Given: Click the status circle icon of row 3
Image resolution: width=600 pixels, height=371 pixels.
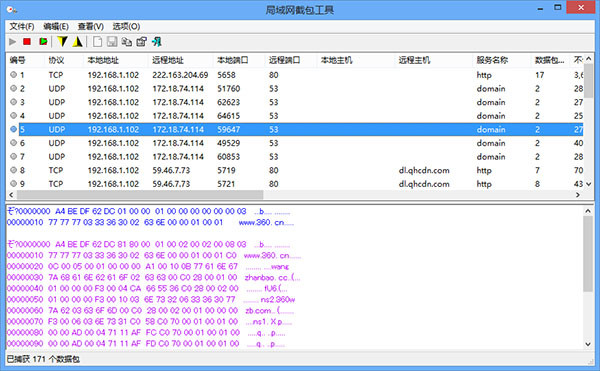Looking at the screenshot, I should (x=13, y=102).
